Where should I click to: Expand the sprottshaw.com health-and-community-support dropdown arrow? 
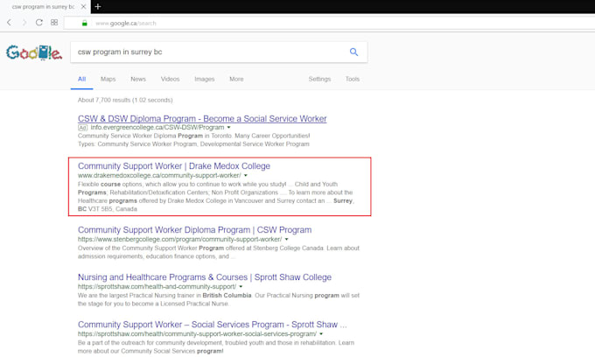point(241,287)
